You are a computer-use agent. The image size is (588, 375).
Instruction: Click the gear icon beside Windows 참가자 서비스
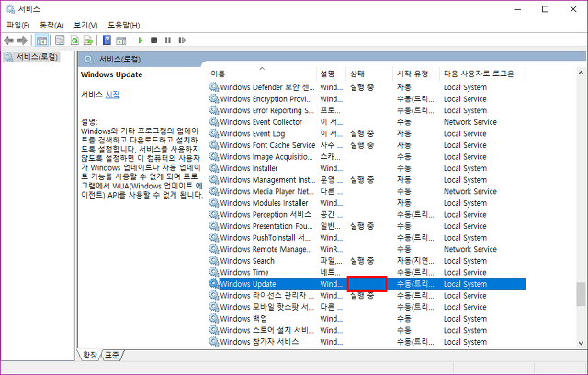pyautogui.click(x=214, y=342)
